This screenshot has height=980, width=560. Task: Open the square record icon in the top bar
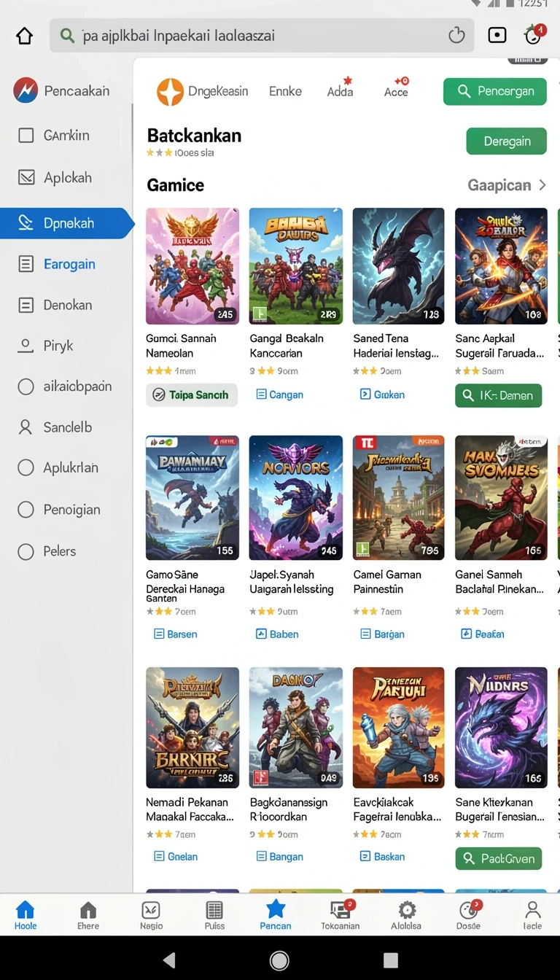(497, 36)
